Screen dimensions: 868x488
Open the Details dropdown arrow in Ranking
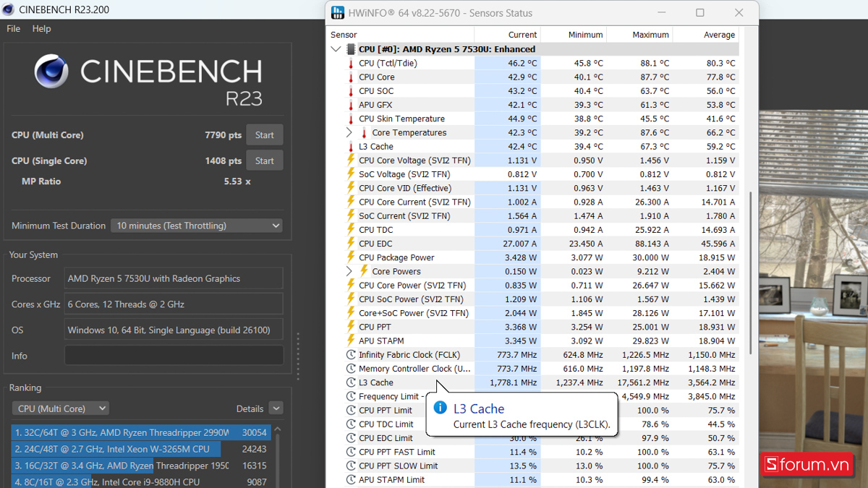coord(276,408)
